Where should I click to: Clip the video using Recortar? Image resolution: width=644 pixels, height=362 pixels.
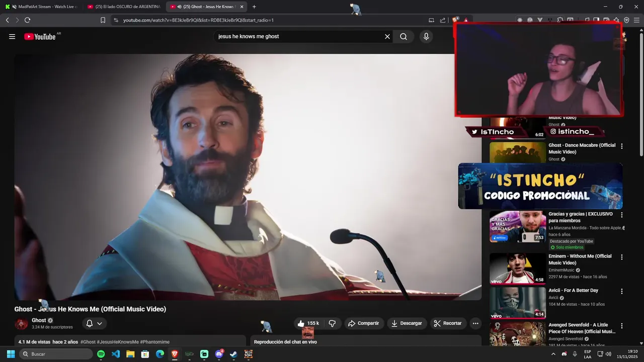448,323
